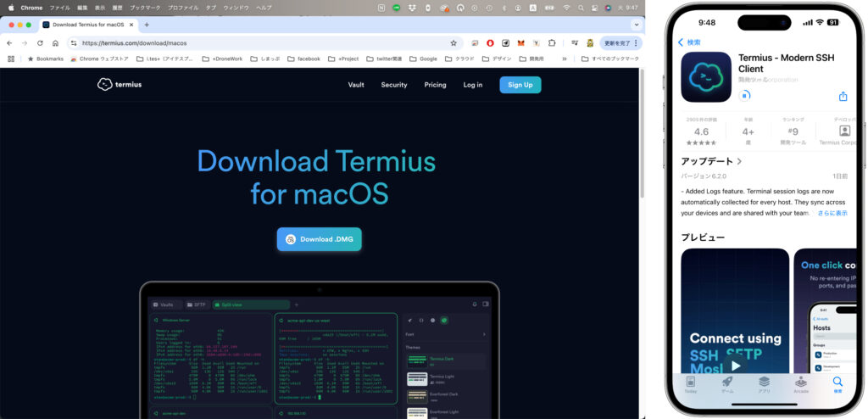Open the MetaMask fox extension

click(521, 43)
